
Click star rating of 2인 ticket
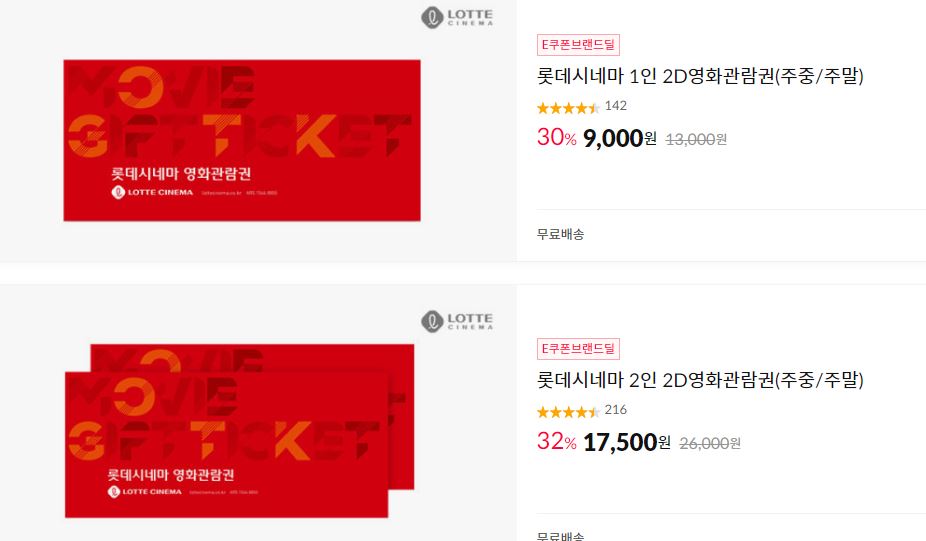click(x=568, y=412)
